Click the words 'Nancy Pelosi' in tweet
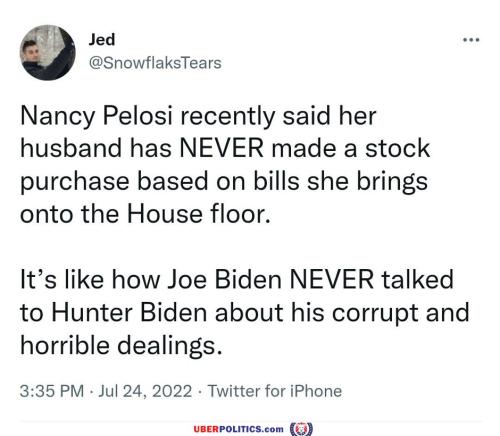Screen dimensions: 500x436 tap(96, 117)
